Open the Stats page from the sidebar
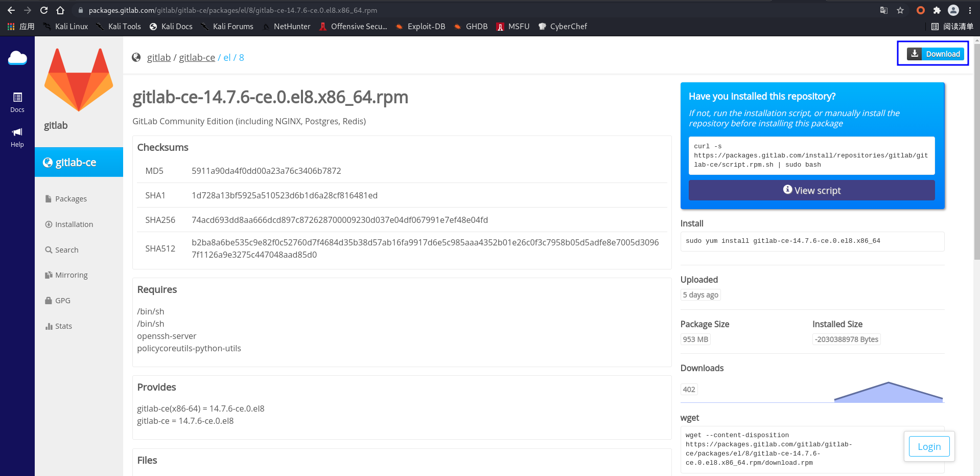Viewport: 980px width, 476px height. (x=64, y=326)
